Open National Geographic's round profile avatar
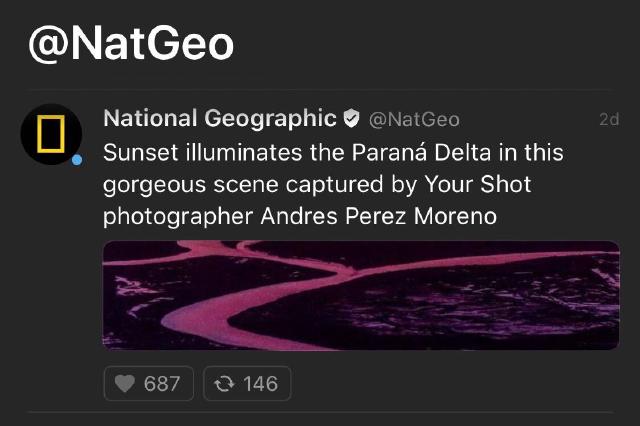 pyautogui.click(x=51, y=134)
